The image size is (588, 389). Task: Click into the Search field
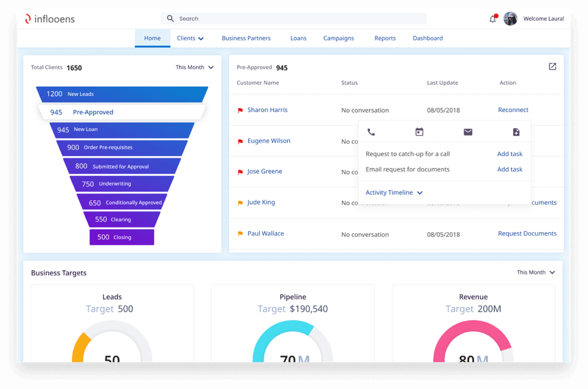tap(293, 18)
